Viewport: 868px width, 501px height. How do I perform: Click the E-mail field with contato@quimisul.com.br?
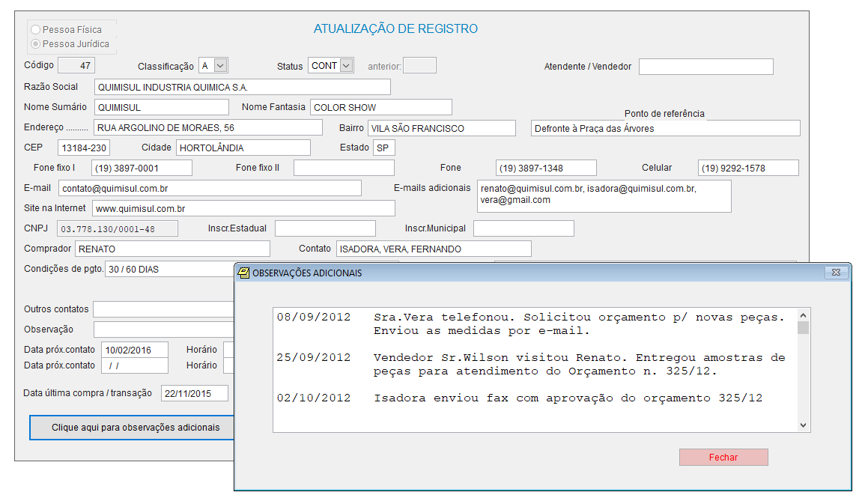210,188
